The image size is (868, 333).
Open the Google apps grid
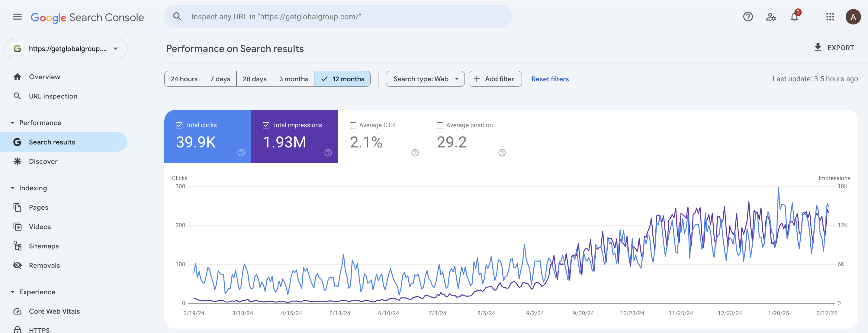click(830, 17)
